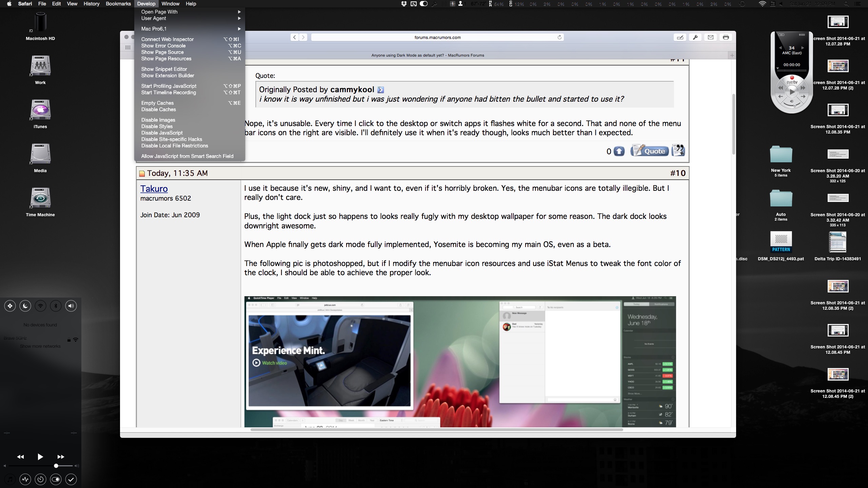Open the DSM_DS212j_4493.pat file
868x488 pixels.
click(781, 242)
